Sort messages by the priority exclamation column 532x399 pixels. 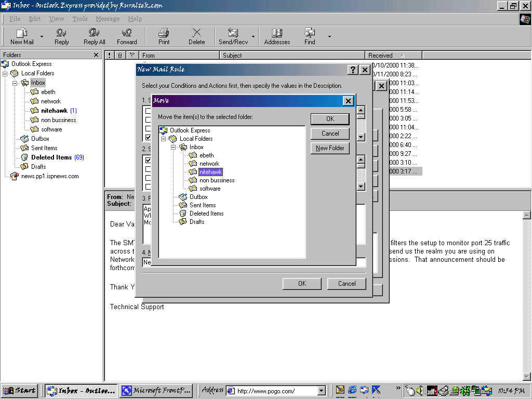(109, 55)
